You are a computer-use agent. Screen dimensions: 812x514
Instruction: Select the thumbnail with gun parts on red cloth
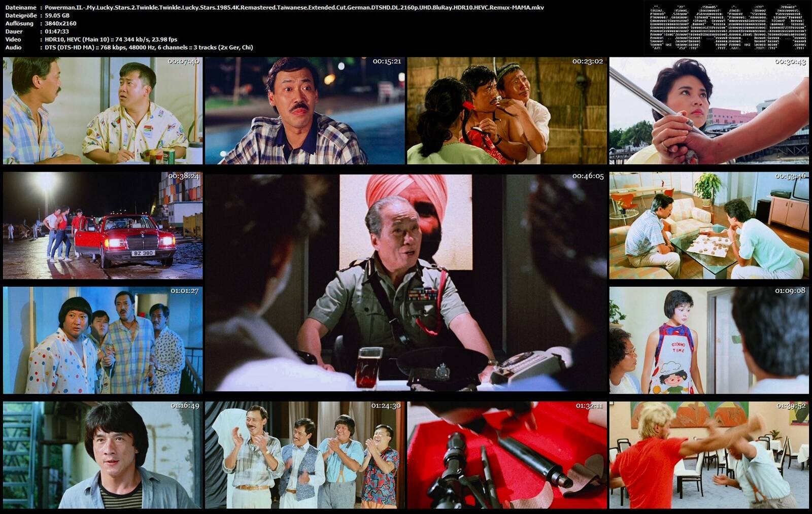[507, 455]
